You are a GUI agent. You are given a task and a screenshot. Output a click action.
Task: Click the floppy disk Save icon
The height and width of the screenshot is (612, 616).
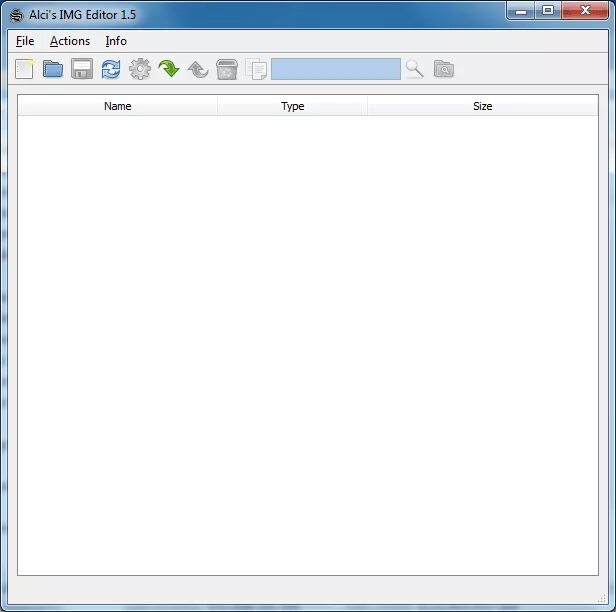[82, 69]
